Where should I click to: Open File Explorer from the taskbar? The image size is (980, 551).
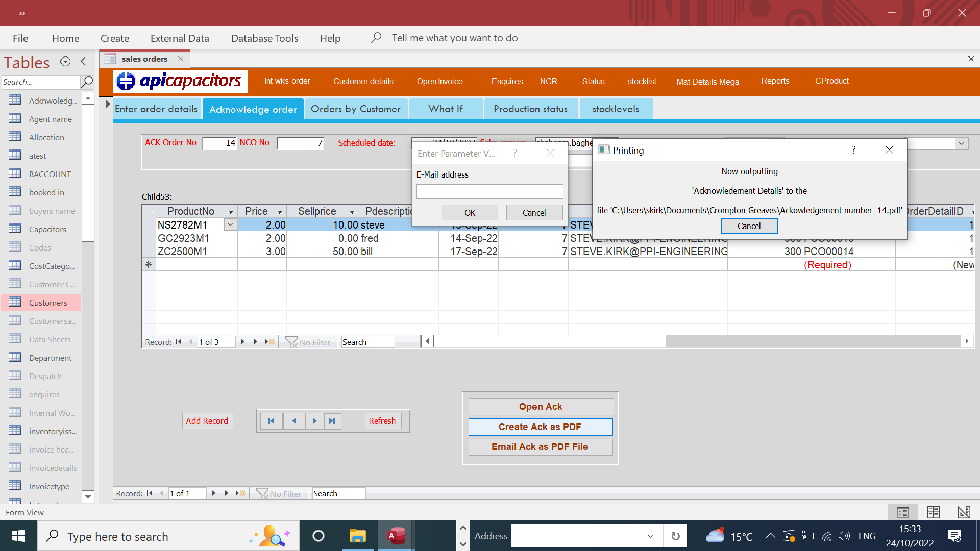pyautogui.click(x=357, y=536)
